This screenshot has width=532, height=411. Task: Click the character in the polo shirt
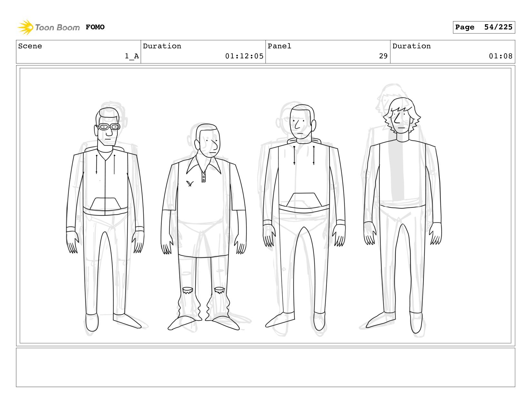(203, 227)
